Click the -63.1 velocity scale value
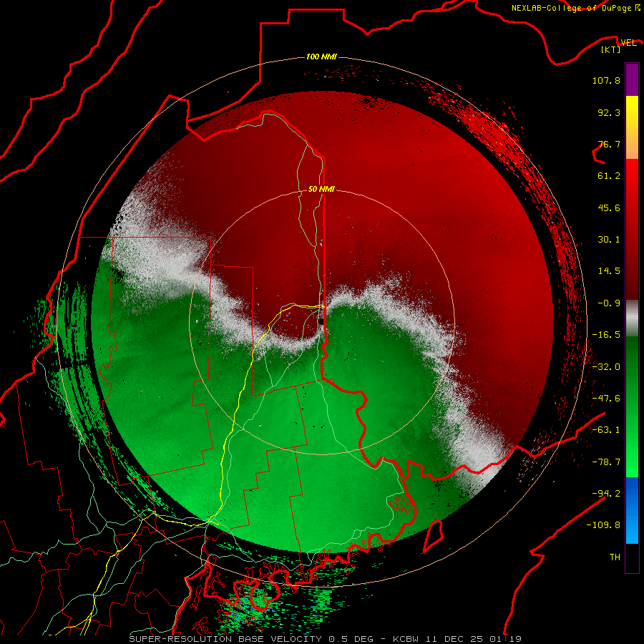Image resolution: width=644 pixels, height=644 pixels. (606, 430)
